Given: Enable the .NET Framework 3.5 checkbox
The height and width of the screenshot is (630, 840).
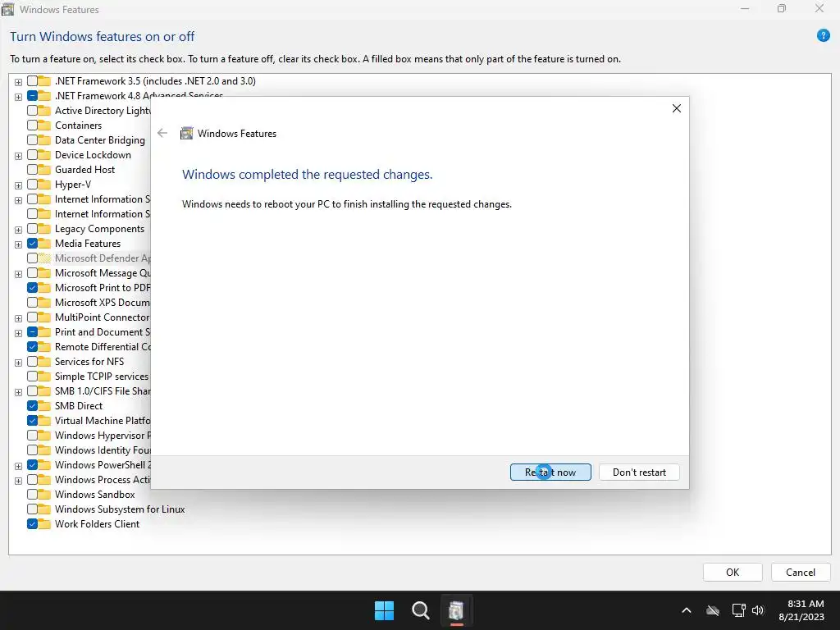Looking at the screenshot, I should click(x=32, y=81).
